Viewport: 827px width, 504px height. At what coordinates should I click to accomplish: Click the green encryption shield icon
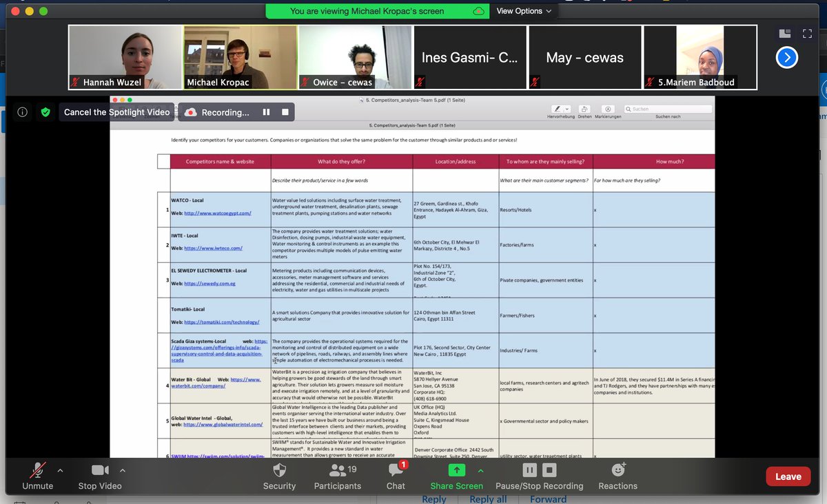click(45, 112)
